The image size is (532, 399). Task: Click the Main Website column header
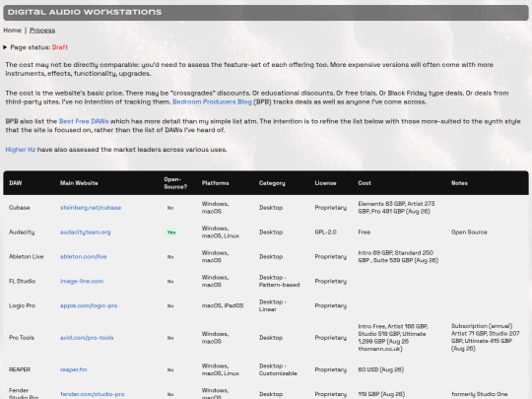coord(79,183)
